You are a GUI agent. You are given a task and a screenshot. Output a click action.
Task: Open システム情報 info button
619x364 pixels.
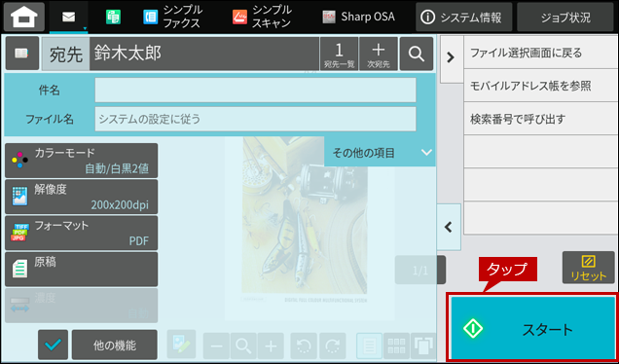tap(464, 17)
